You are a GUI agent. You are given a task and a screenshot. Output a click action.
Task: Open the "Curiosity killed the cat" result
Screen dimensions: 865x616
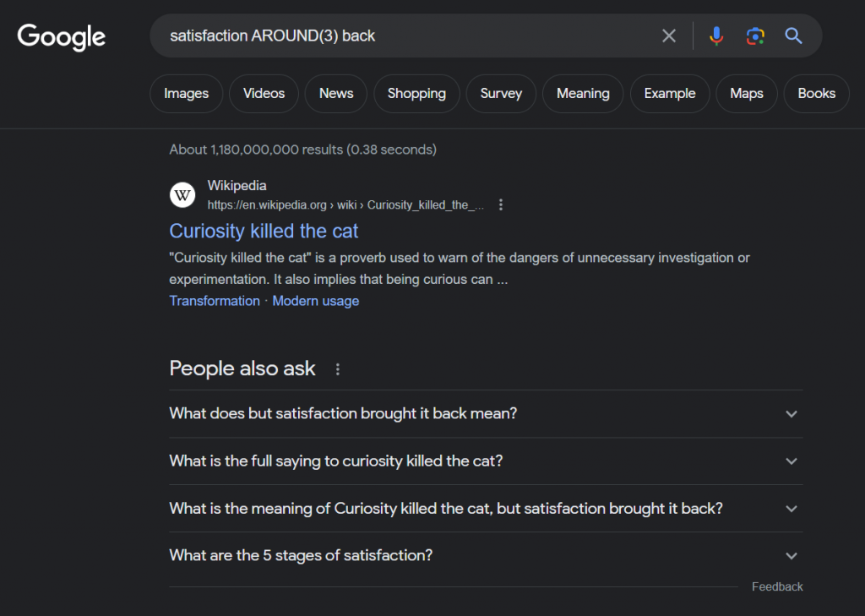click(x=264, y=231)
